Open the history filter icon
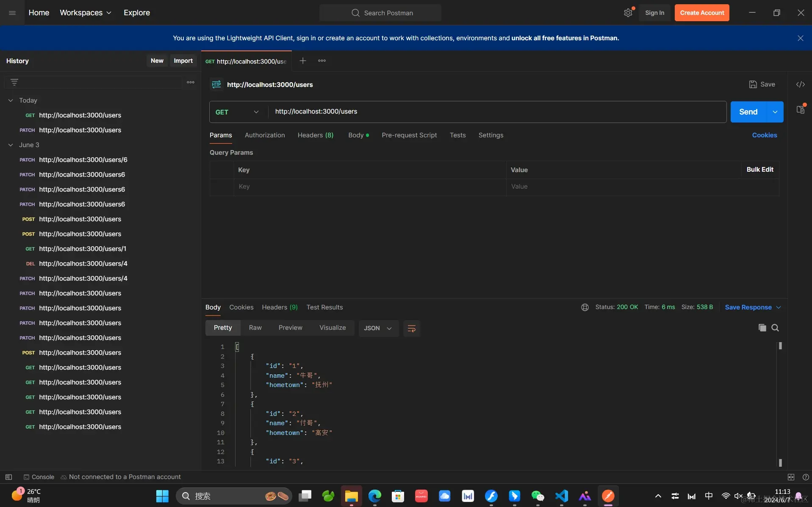The height and width of the screenshot is (507, 812). (14, 82)
